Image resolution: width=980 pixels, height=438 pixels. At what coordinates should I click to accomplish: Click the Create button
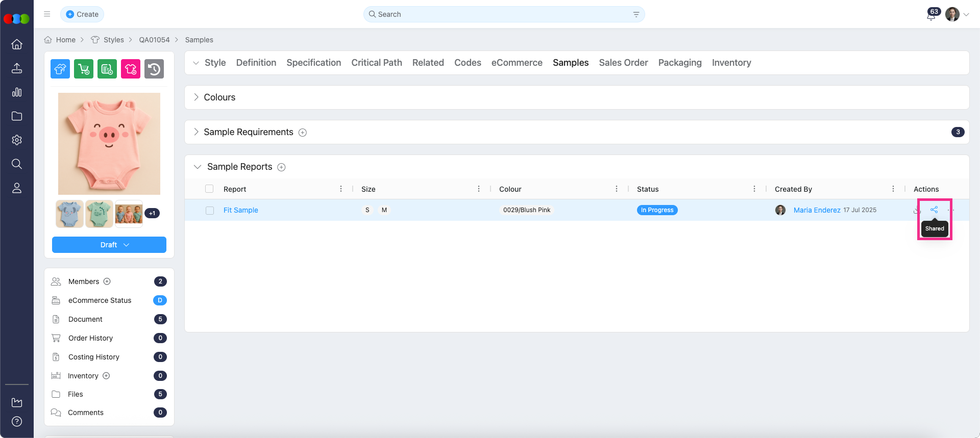click(x=82, y=14)
